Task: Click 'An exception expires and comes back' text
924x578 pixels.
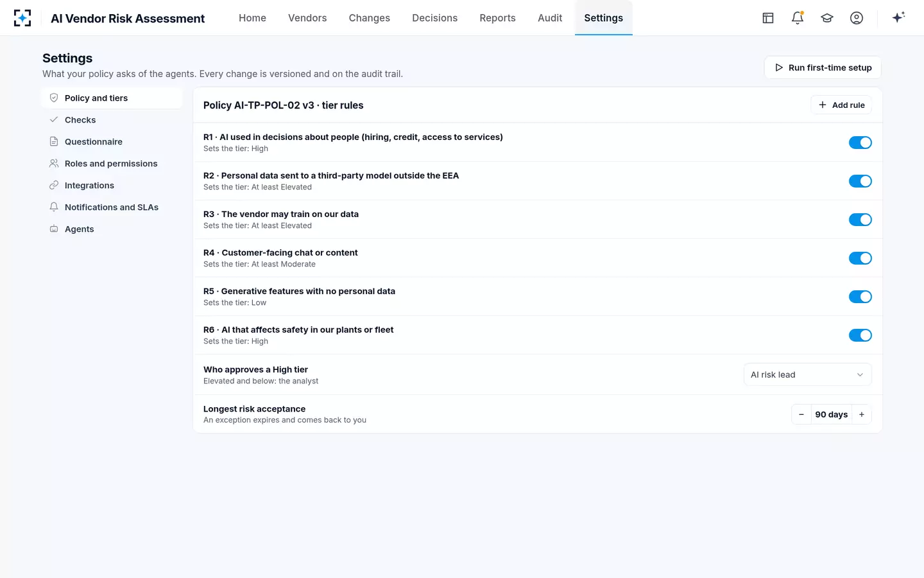Action: pos(285,420)
